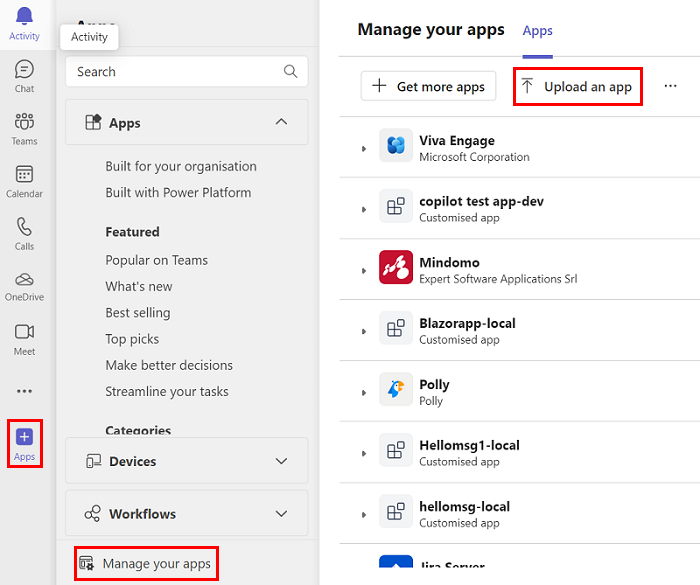Open Built with Power Platform

[x=178, y=192]
